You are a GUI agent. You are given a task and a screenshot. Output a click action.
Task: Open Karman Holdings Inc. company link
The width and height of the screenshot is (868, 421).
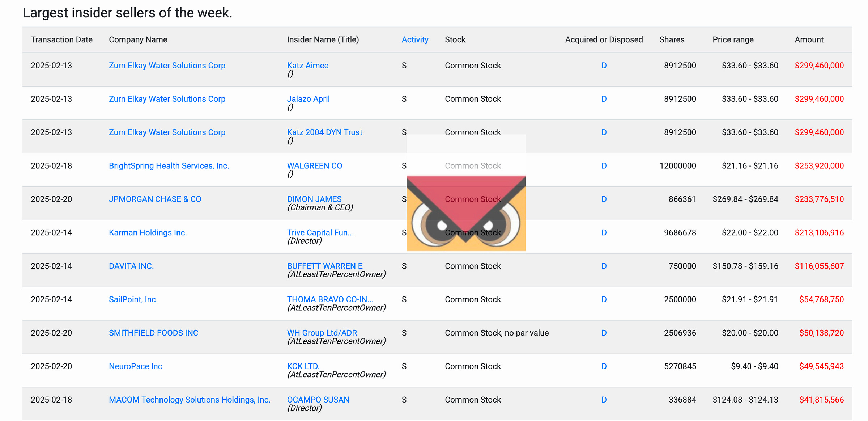coord(148,232)
